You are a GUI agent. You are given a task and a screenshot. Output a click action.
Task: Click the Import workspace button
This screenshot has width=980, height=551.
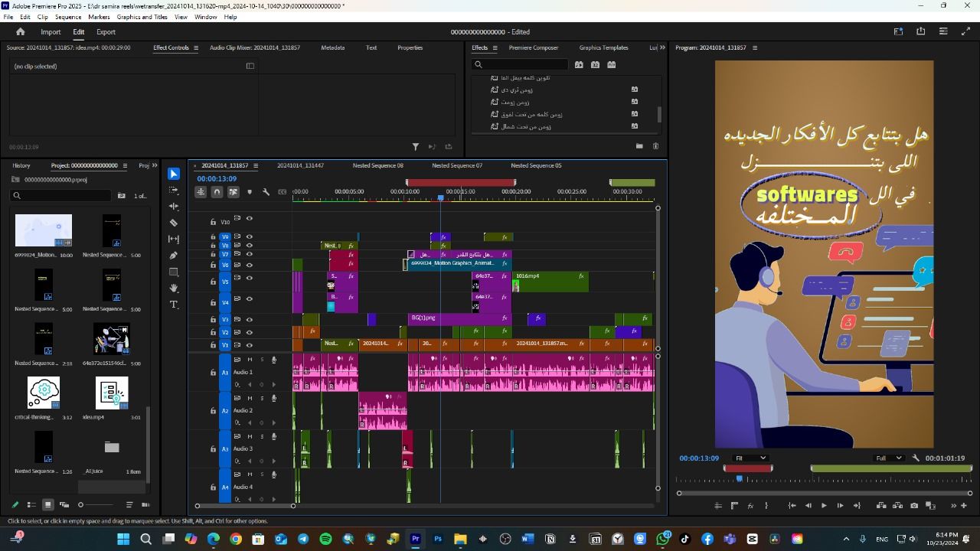click(x=51, y=32)
